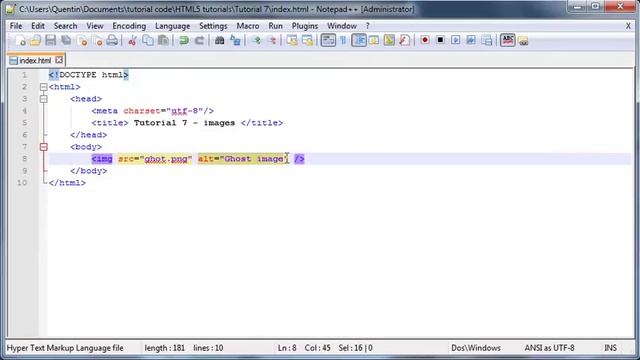
Task: Open the Encoding menu
Action: click(x=129, y=26)
